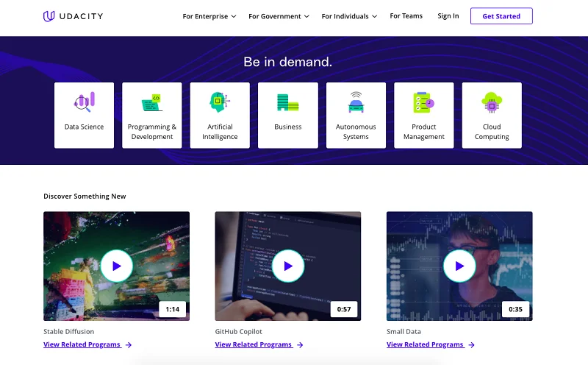Play the Stable Diffusion video

(x=116, y=266)
